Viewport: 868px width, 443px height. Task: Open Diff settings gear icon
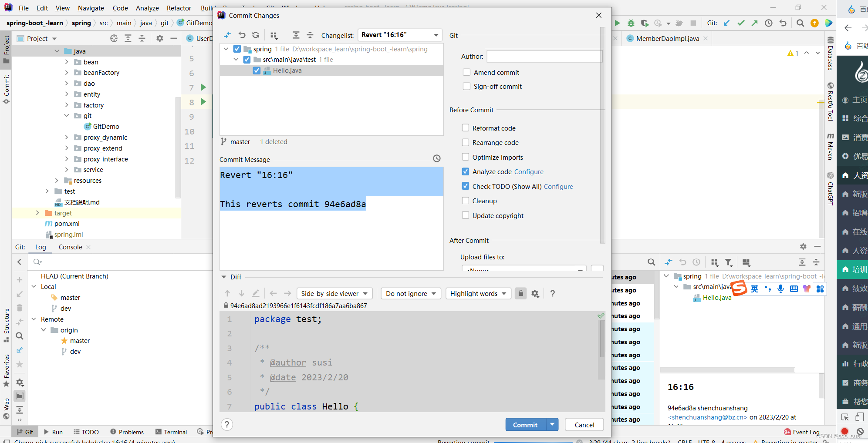pyautogui.click(x=535, y=293)
